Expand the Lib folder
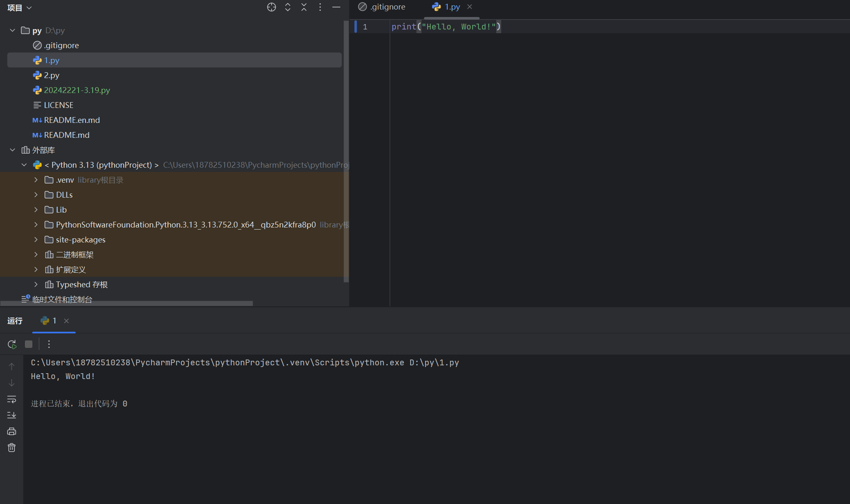The height and width of the screenshot is (504, 850). point(36,210)
